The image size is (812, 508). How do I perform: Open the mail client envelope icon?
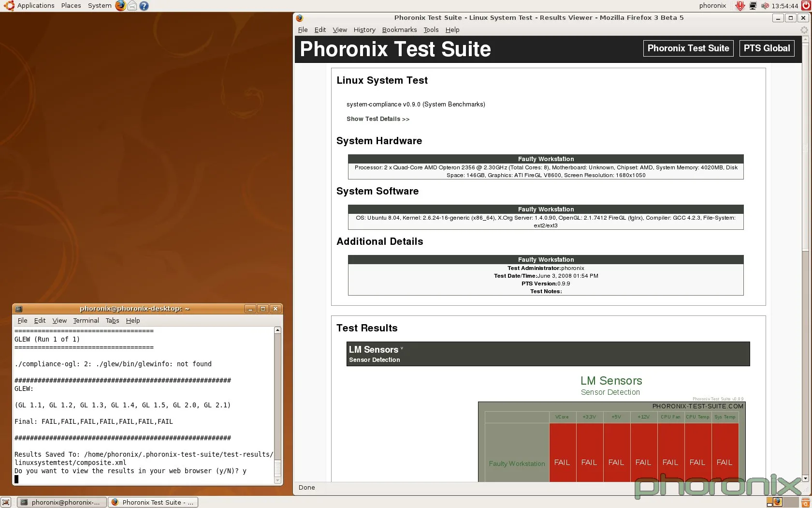pos(132,6)
